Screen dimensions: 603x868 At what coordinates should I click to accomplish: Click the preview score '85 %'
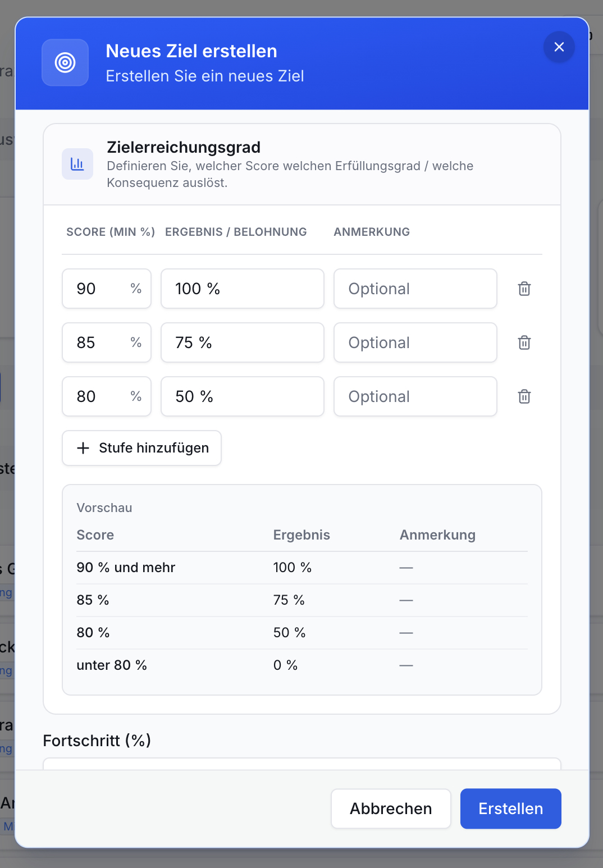pyautogui.click(x=93, y=600)
